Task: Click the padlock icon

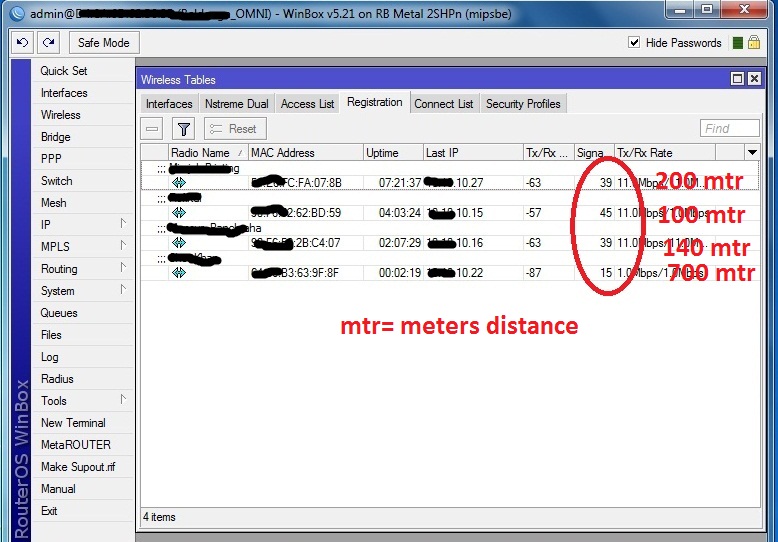Action: coord(754,42)
